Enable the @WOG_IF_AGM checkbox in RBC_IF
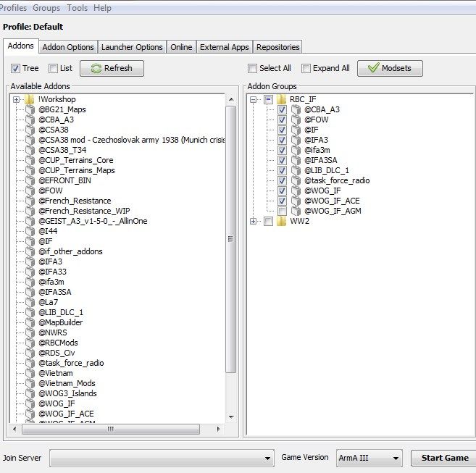 tap(282, 211)
